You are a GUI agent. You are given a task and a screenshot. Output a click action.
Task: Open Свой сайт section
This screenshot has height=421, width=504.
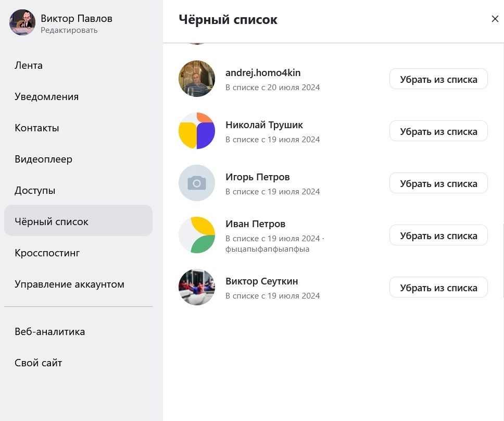pyautogui.click(x=39, y=363)
